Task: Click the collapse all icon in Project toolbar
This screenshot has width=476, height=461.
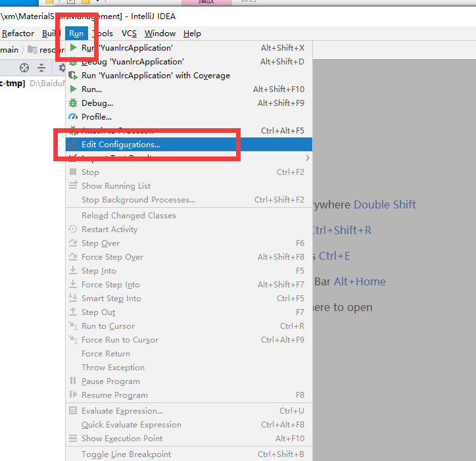Action: click(41, 68)
